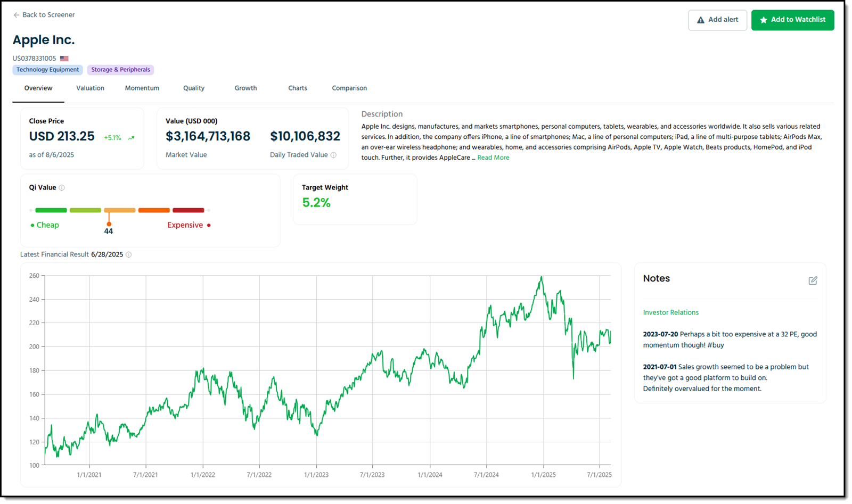Click the edit notes pencil icon
This screenshot has height=504, width=852.
tap(813, 280)
